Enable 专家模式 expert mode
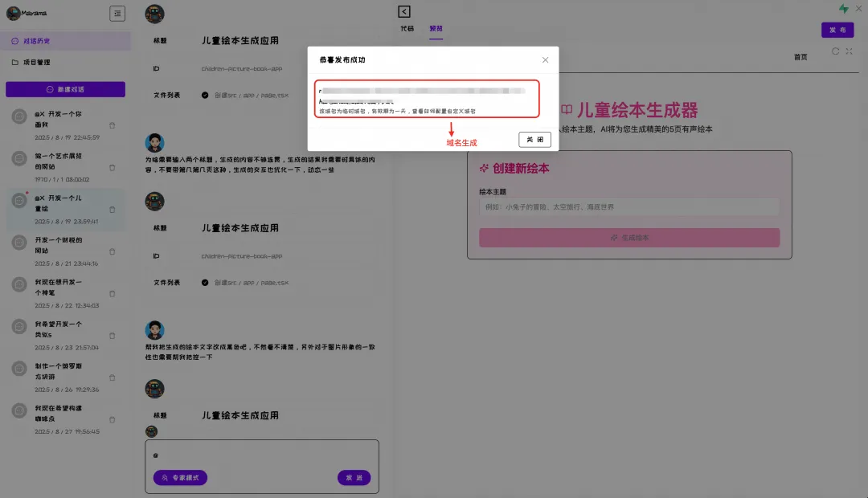Screen dimensions: 868x498 pos(180,477)
